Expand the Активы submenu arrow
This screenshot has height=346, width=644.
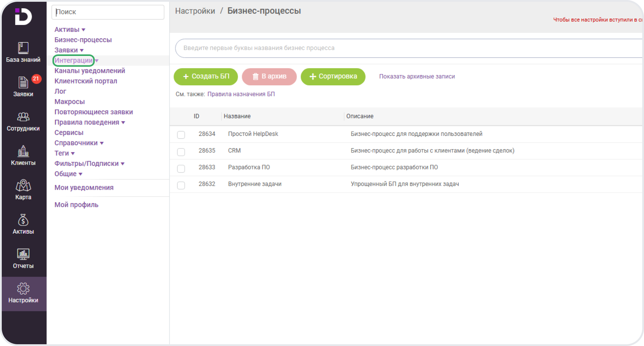84,30
